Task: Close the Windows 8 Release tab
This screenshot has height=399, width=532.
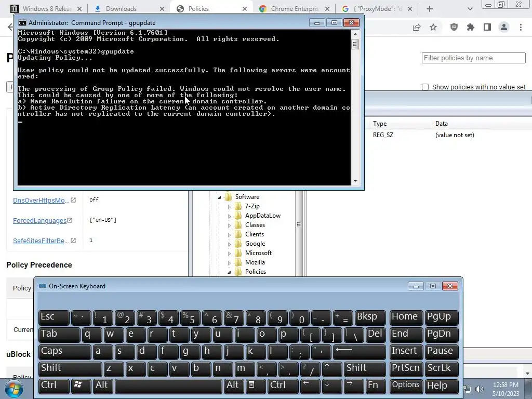Action: 79,9
